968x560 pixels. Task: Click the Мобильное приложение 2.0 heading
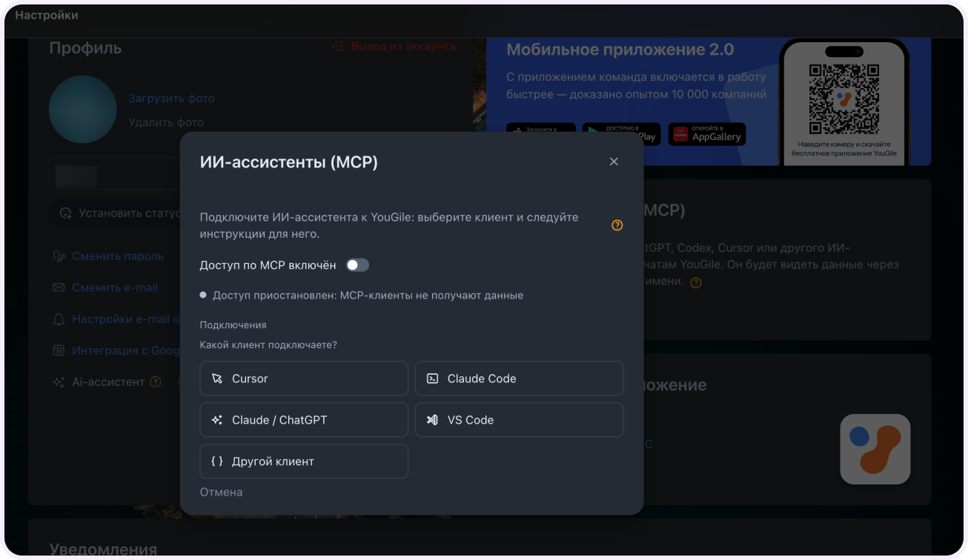[x=620, y=50]
